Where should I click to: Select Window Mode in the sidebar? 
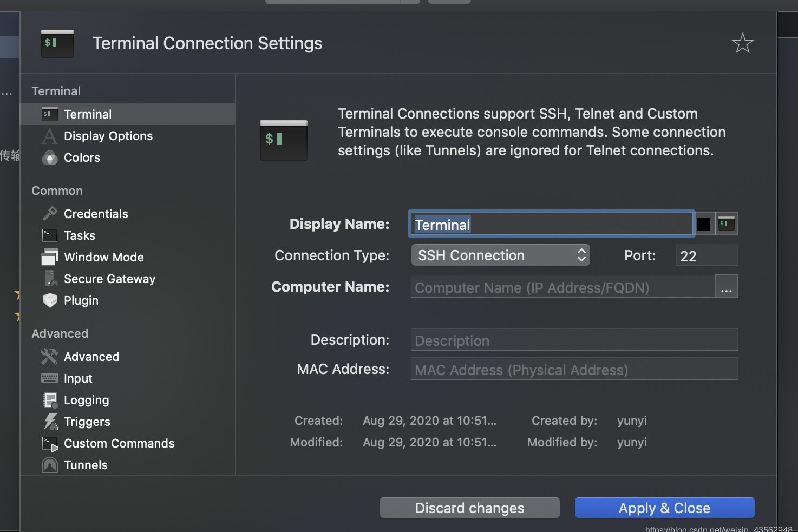point(103,258)
